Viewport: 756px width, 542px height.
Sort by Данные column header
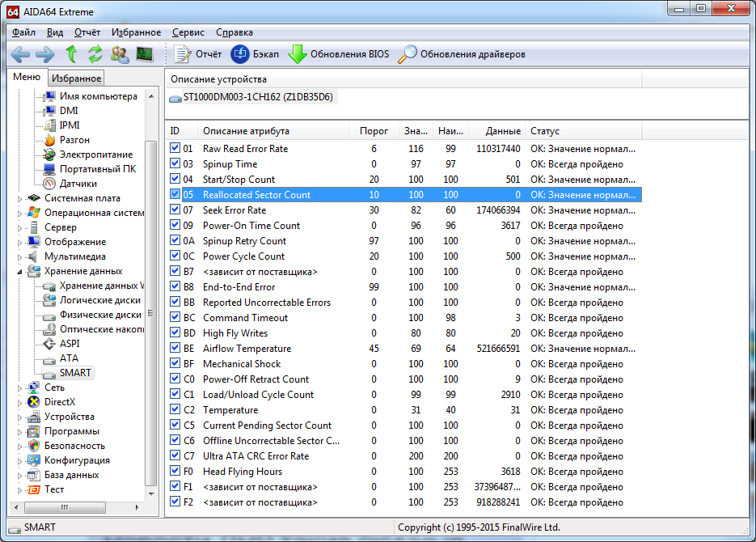tap(496, 131)
